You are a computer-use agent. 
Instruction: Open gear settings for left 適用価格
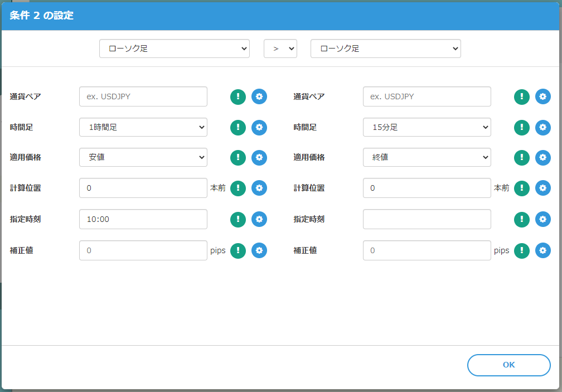[259, 158]
